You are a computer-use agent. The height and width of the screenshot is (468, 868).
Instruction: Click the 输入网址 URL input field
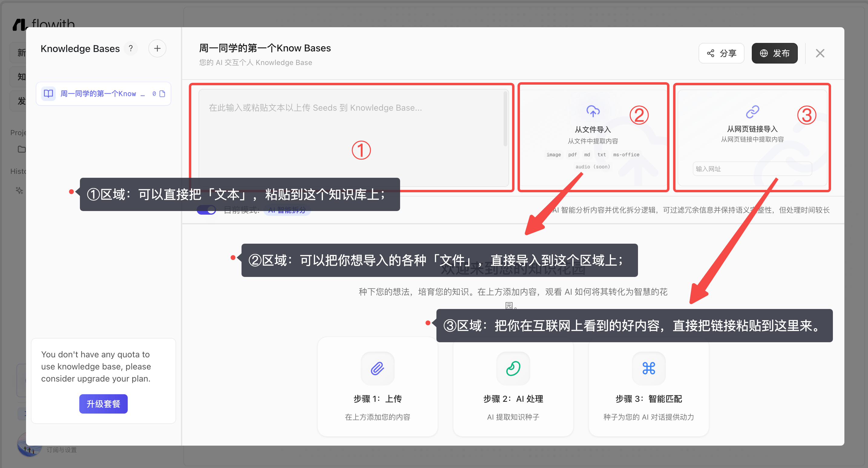(752, 169)
